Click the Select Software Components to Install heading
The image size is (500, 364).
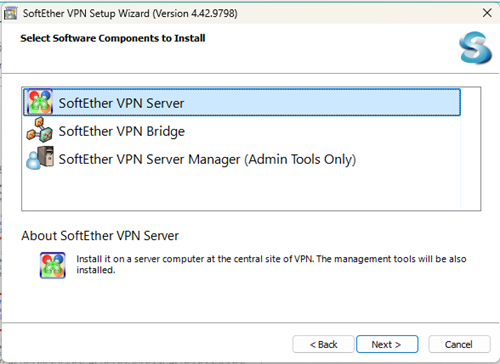pos(113,38)
